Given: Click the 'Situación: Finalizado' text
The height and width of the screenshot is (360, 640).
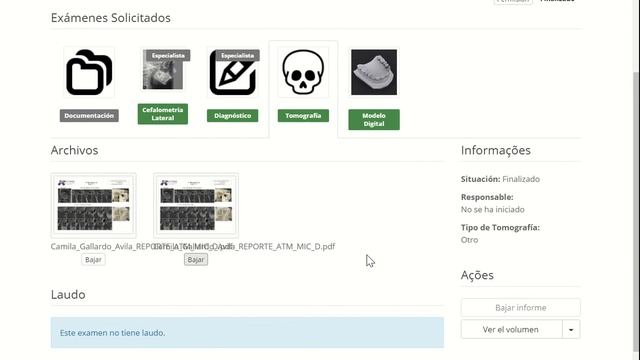Looking at the screenshot, I should [x=500, y=179].
